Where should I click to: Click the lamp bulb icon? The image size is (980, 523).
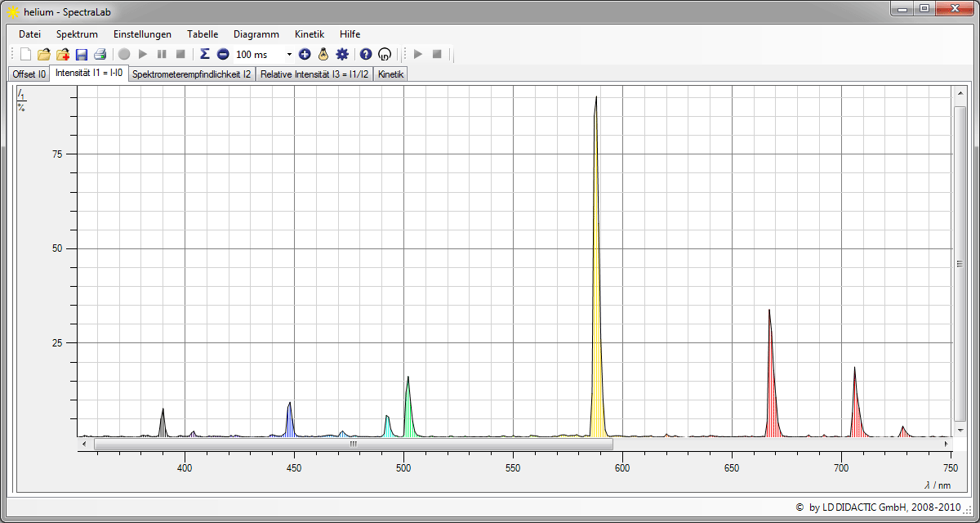(x=323, y=54)
